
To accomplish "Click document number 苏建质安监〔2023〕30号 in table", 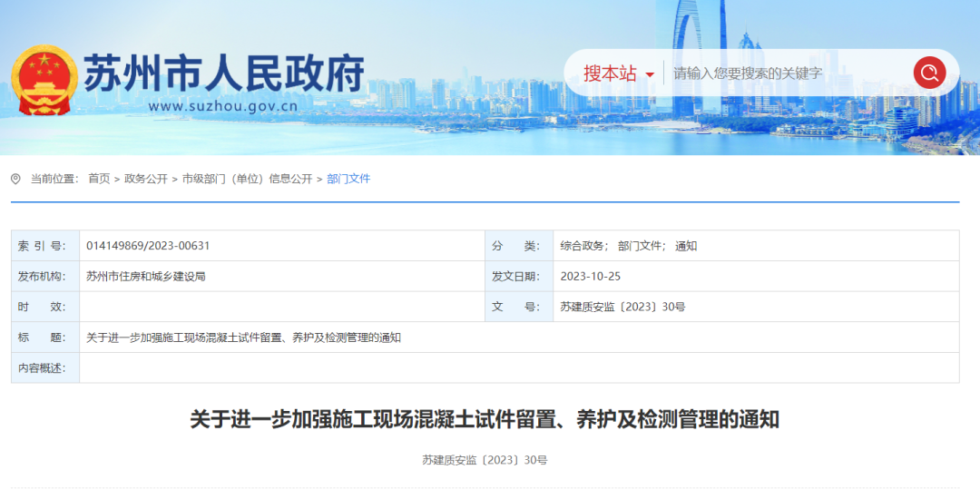I will pos(622,308).
